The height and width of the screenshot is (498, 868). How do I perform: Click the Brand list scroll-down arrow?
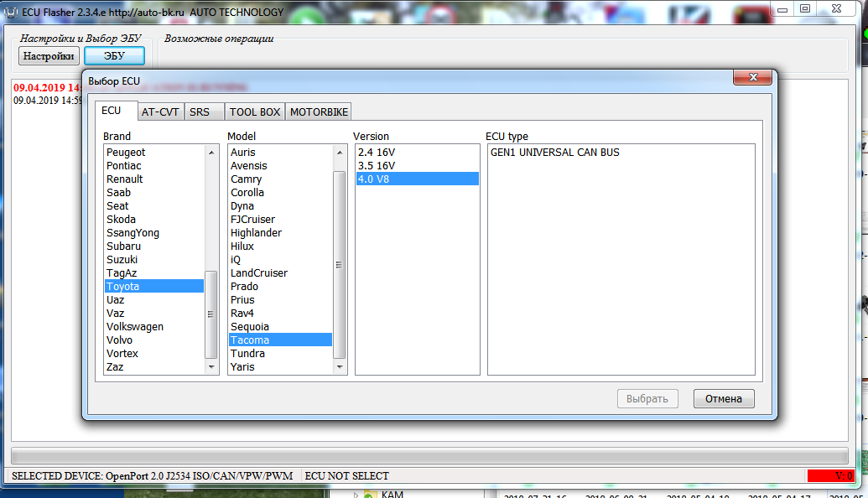click(211, 367)
